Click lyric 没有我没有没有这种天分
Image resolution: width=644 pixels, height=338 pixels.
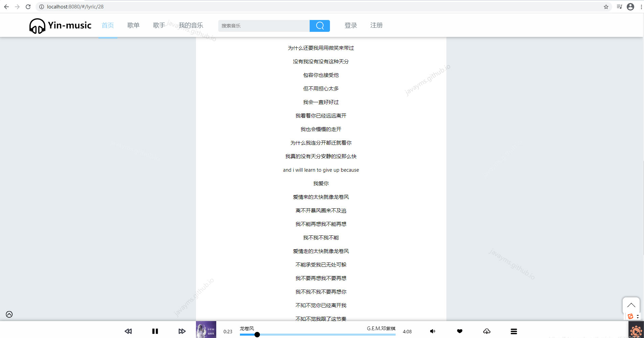[x=321, y=62]
